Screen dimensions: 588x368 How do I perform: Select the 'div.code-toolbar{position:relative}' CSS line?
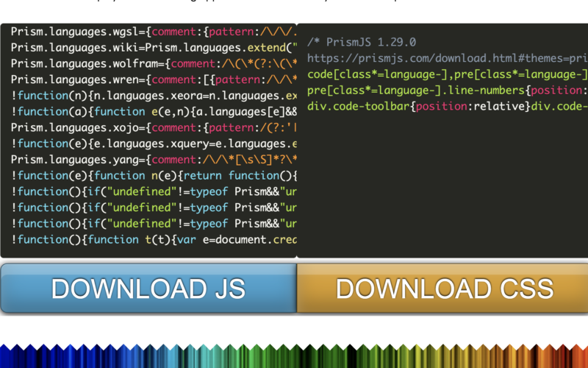[x=448, y=106]
